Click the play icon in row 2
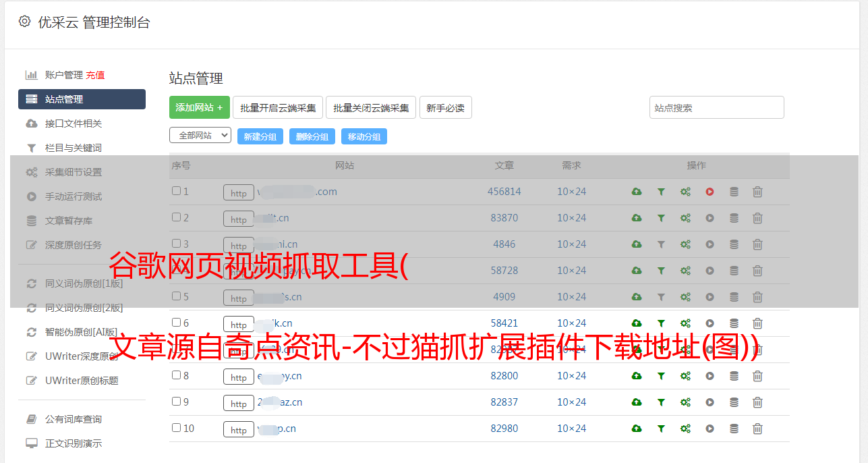This screenshot has height=463, width=868. (710, 218)
